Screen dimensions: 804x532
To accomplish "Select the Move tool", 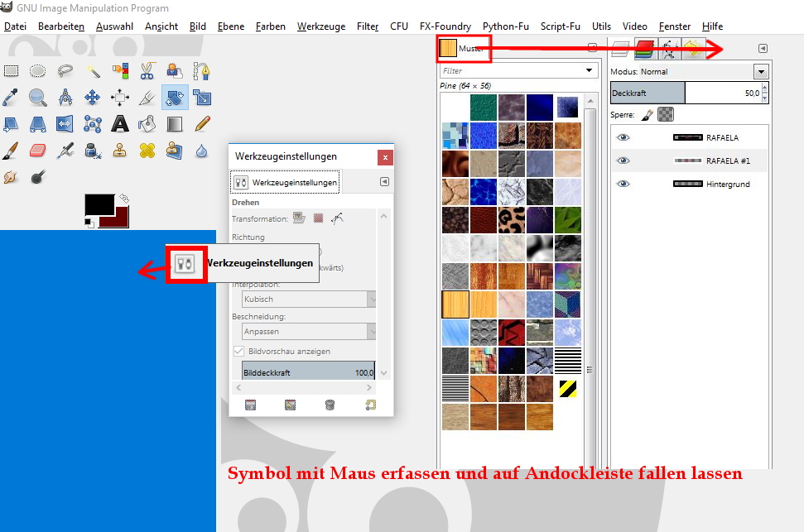I will pos(93,98).
